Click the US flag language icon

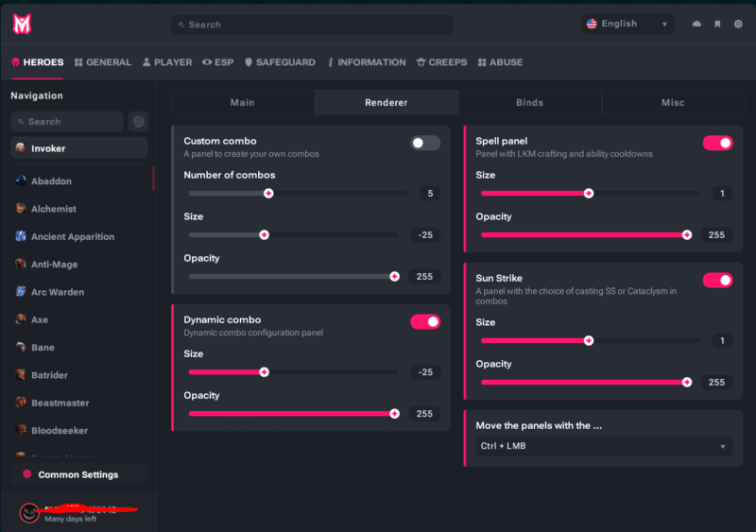click(592, 24)
